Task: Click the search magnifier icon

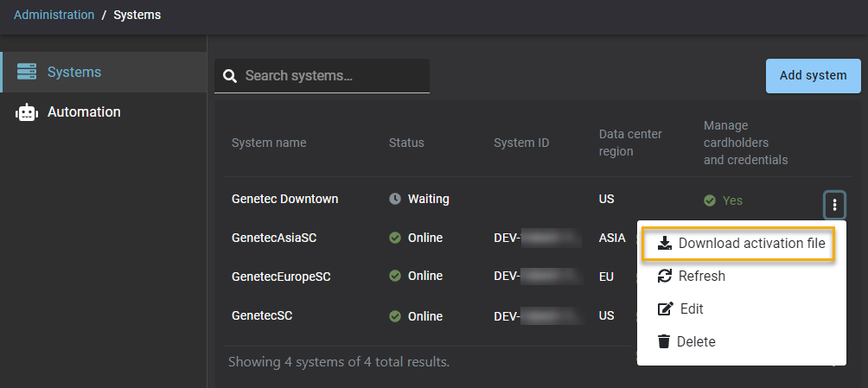Action: click(230, 76)
